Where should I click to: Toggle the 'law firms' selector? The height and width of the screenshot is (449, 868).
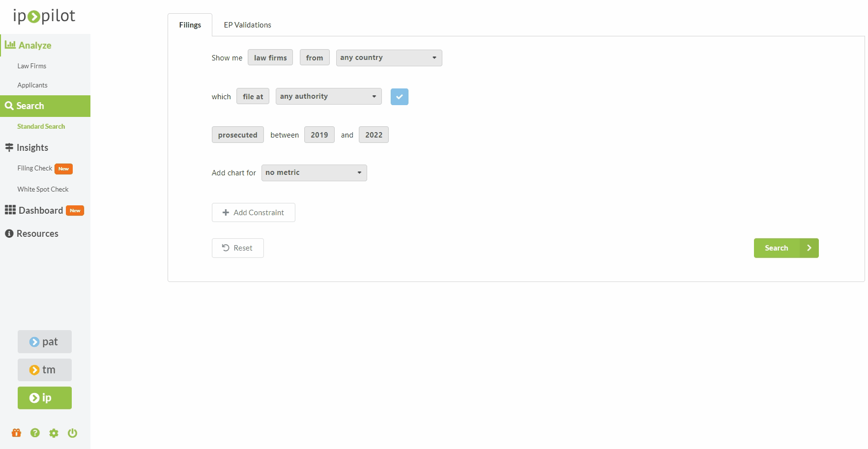pos(270,58)
